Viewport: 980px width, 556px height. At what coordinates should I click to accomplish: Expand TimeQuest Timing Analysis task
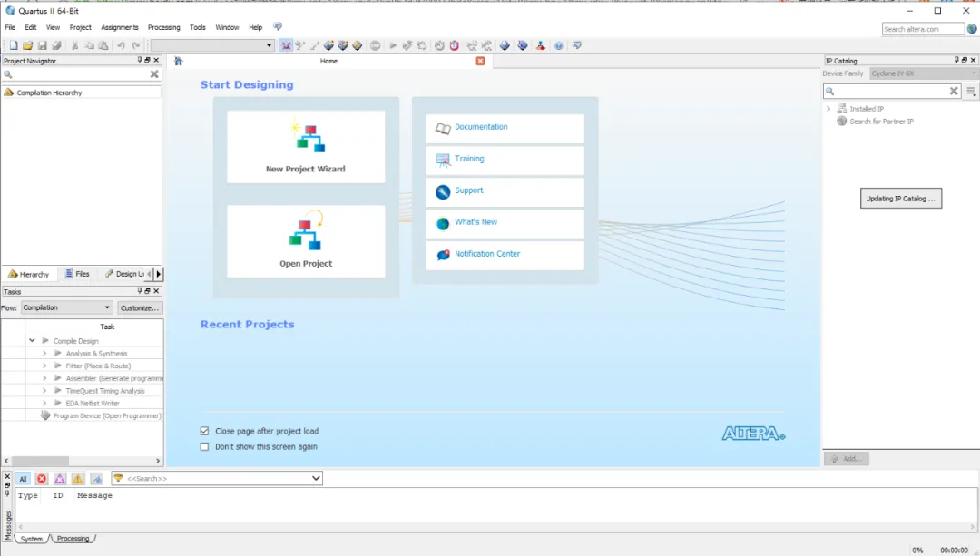point(44,390)
